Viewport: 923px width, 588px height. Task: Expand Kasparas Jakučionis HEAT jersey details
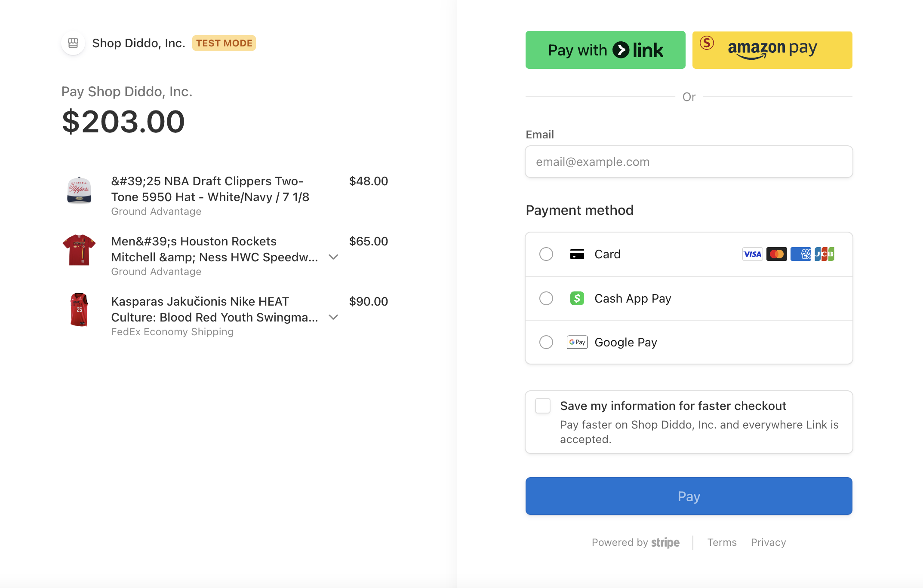click(333, 317)
